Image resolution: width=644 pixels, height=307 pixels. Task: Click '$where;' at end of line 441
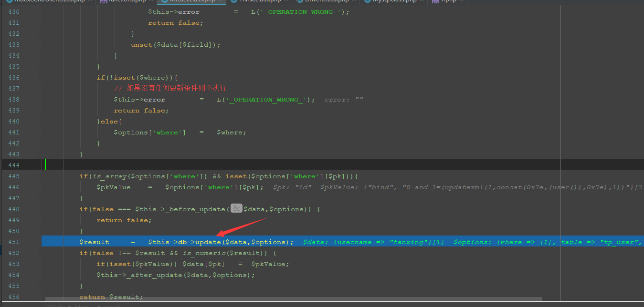point(232,133)
